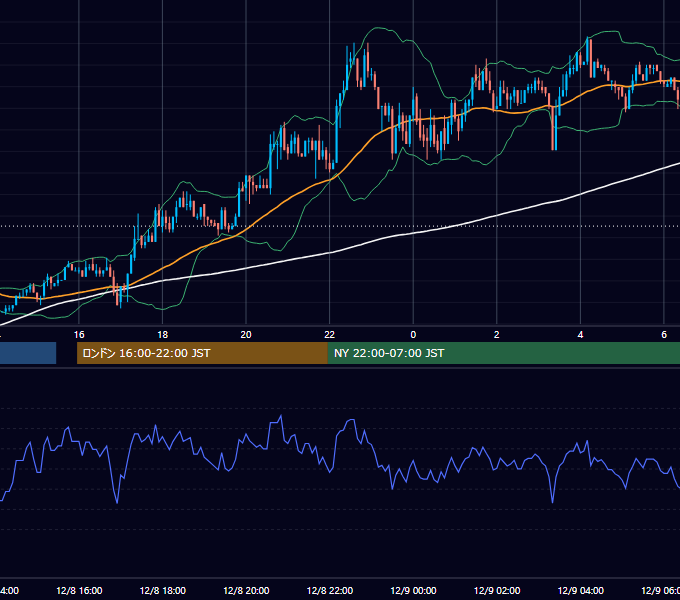This screenshot has height=600, width=680.
Task: Click the 2 hour label on chart axis
Action: click(x=497, y=335)
